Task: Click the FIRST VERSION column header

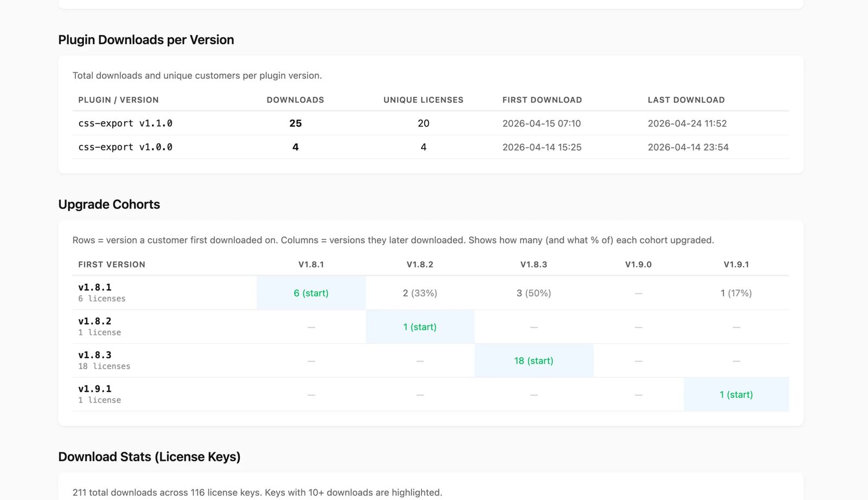Action: pyautogui.click(x=112, y=264)
